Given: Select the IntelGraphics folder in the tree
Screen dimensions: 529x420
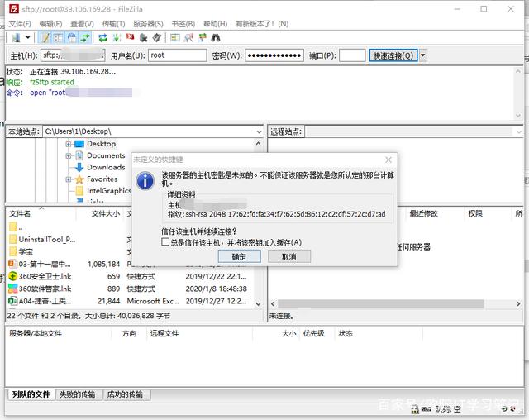Looking at the screenshot, I should click(x=108, y=191).
